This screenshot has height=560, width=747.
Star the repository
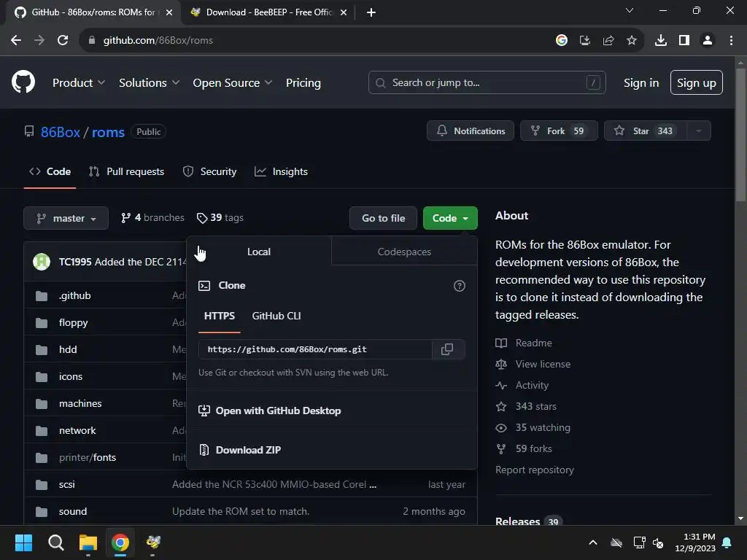pyautogui.click(x=646, y=131)
